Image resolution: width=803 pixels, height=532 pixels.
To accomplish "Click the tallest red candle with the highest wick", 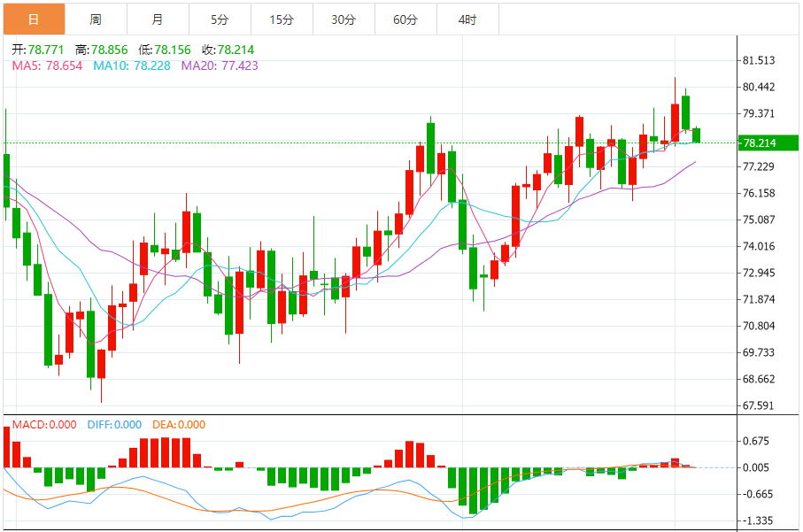I will [x=675, y=122].
